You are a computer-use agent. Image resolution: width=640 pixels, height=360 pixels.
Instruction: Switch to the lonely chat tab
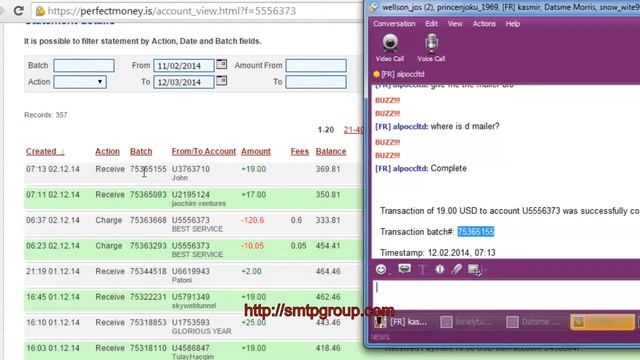[x=468, y=322]
